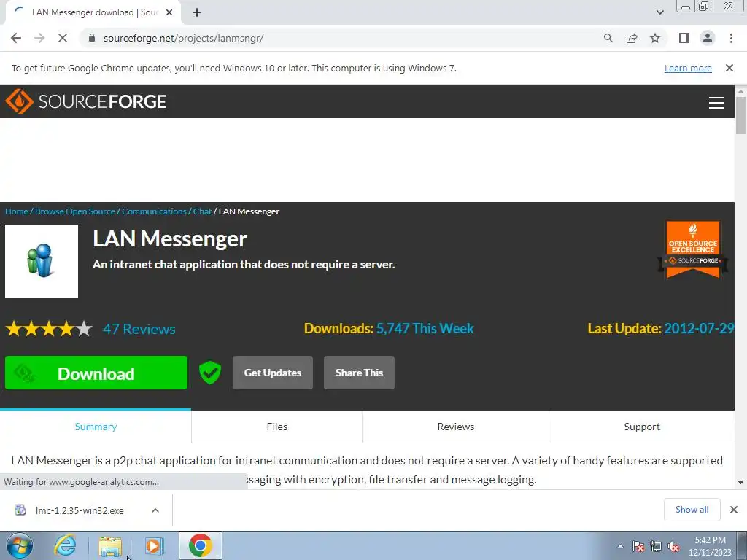Screen dimensions: 747x560
Task: Open a new tab with plus button
Action: click(x=197, y=12)
